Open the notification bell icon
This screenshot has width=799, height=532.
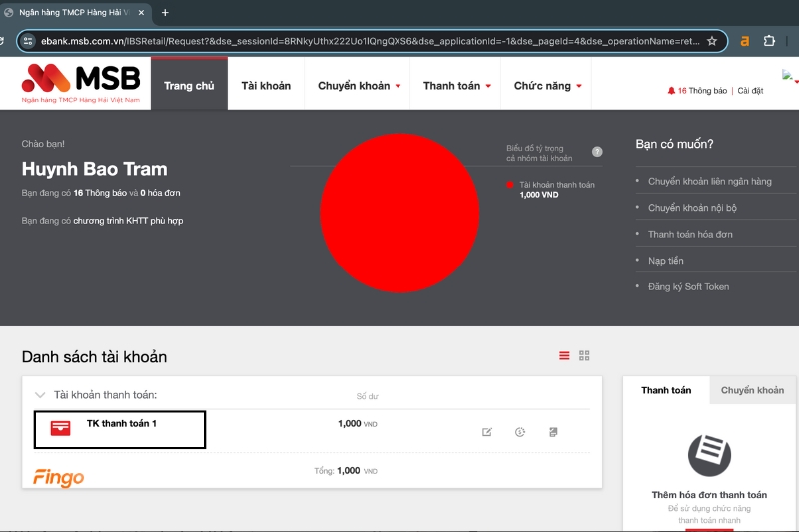671,91
